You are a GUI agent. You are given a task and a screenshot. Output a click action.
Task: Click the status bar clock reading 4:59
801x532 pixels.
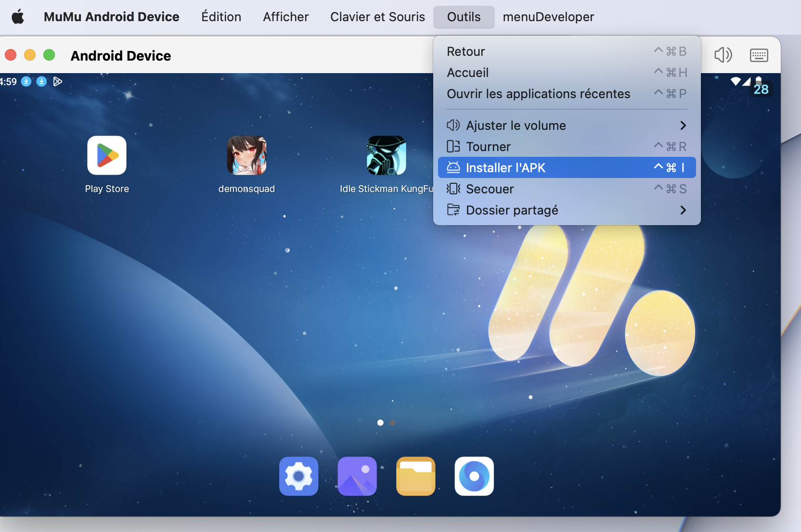click(8, 82)
